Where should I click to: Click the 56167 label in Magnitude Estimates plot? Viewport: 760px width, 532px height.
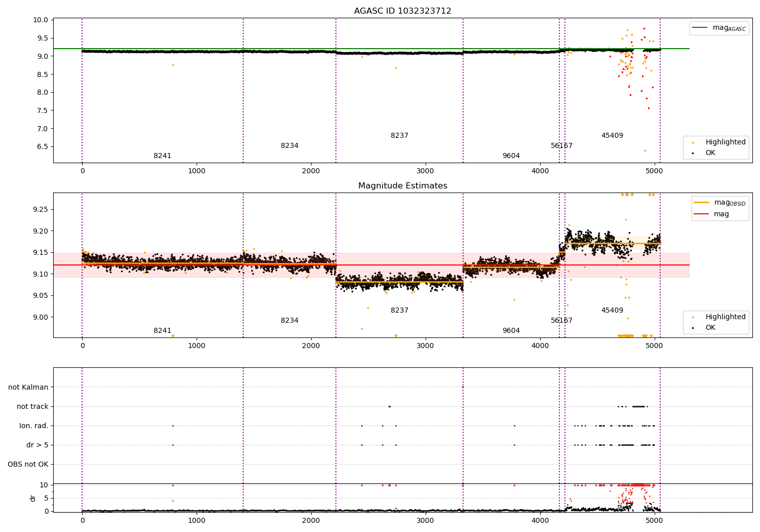click(561, 320)
